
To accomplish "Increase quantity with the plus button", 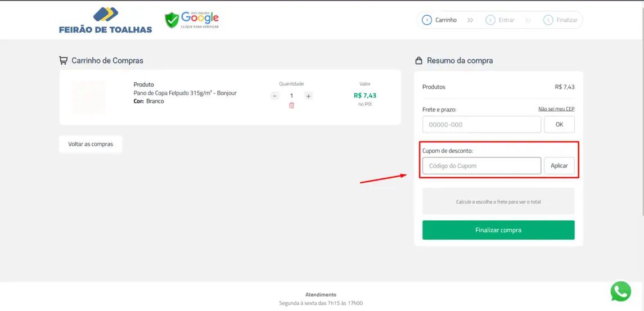I will (x=309, y=96).
